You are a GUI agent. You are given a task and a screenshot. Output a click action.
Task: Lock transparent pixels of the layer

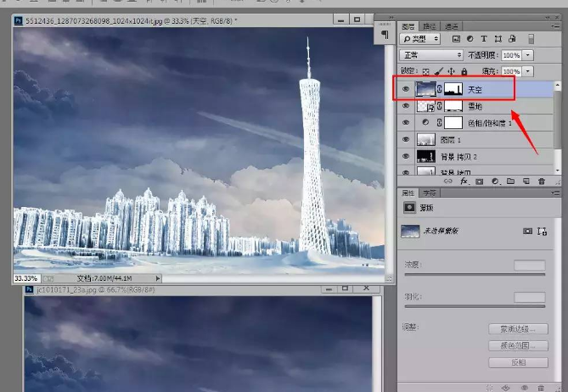pos(426,71)
